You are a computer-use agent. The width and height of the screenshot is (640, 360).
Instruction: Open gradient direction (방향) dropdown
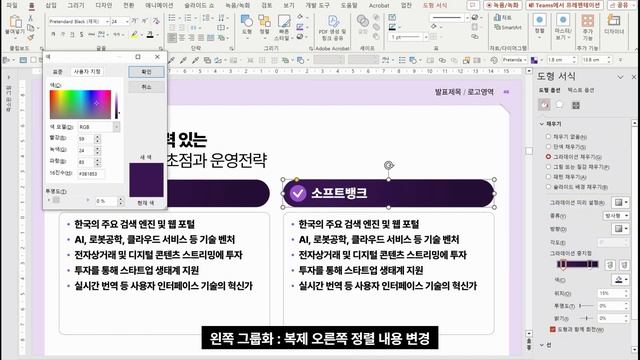click(x=620, y=229)
